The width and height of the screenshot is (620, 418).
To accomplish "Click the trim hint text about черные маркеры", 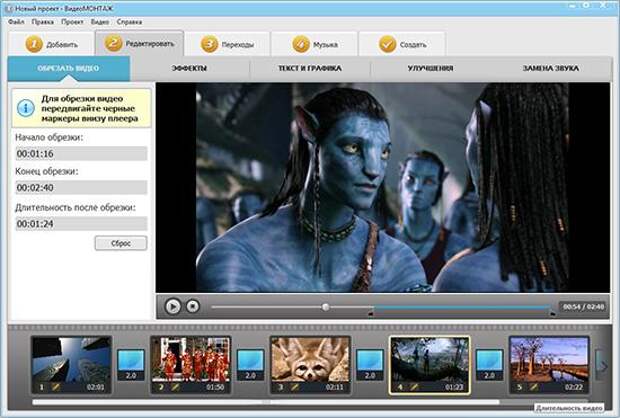I will 90,108.
